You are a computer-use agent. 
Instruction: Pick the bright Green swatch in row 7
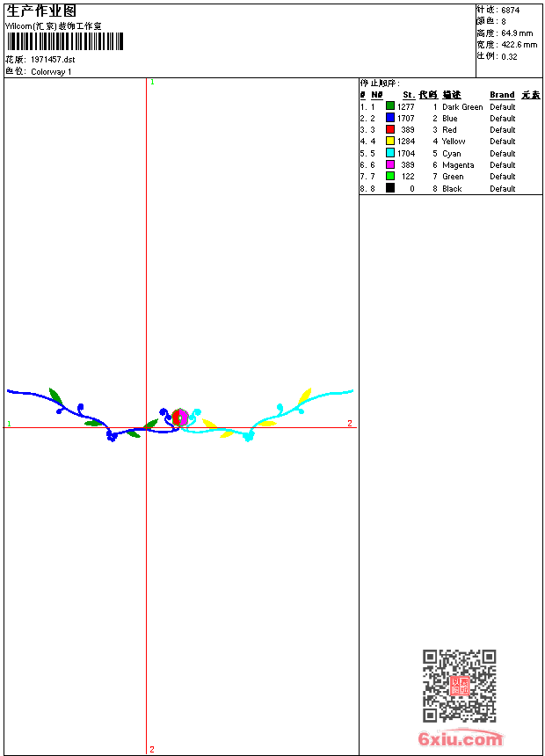click(390, 176)
